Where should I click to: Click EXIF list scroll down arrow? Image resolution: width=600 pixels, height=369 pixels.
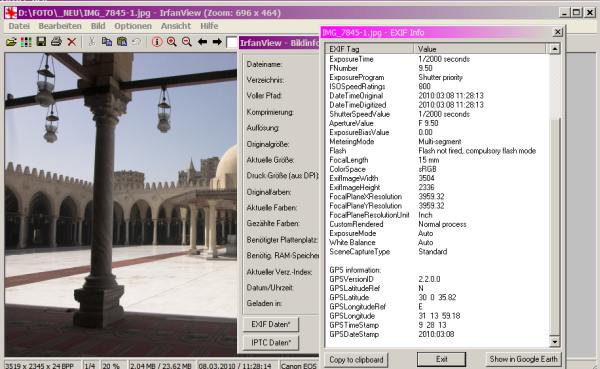(x=554, y=341)
